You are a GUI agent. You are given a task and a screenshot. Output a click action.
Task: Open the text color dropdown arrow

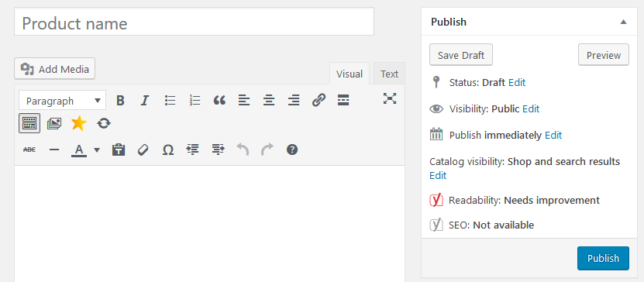coord(97,150)
